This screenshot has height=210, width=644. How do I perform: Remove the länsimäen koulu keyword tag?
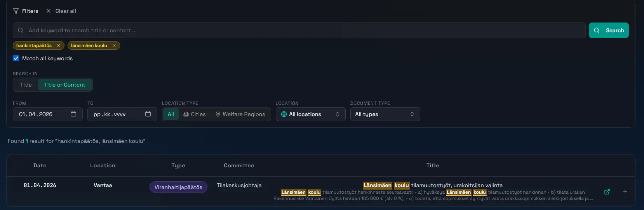tap(114, 45)
